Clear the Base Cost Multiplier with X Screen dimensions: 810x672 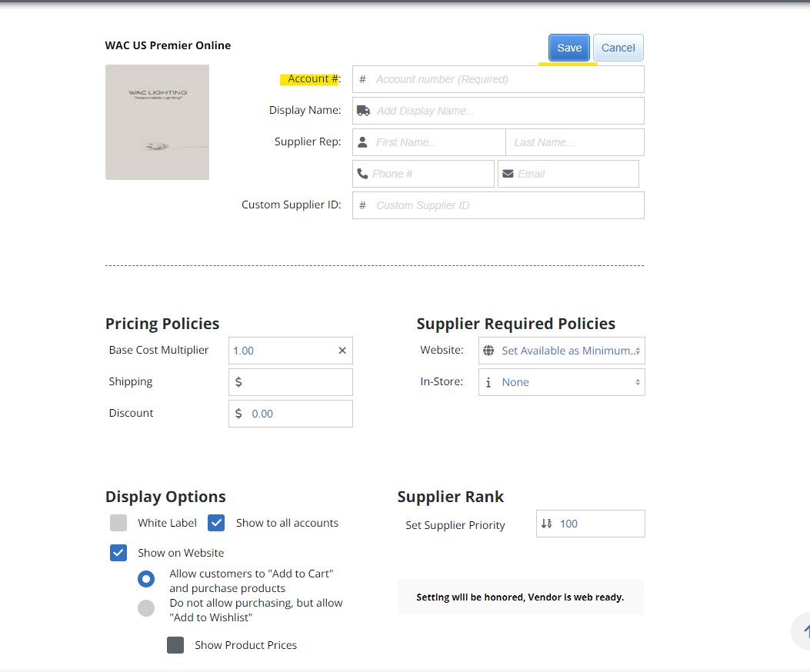click(342, 350)
